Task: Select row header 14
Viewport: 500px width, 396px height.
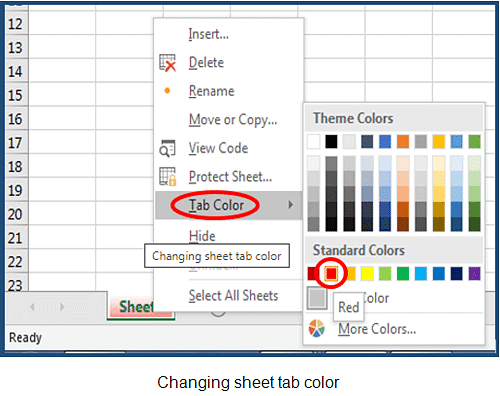Action: (x=17, y=71)
